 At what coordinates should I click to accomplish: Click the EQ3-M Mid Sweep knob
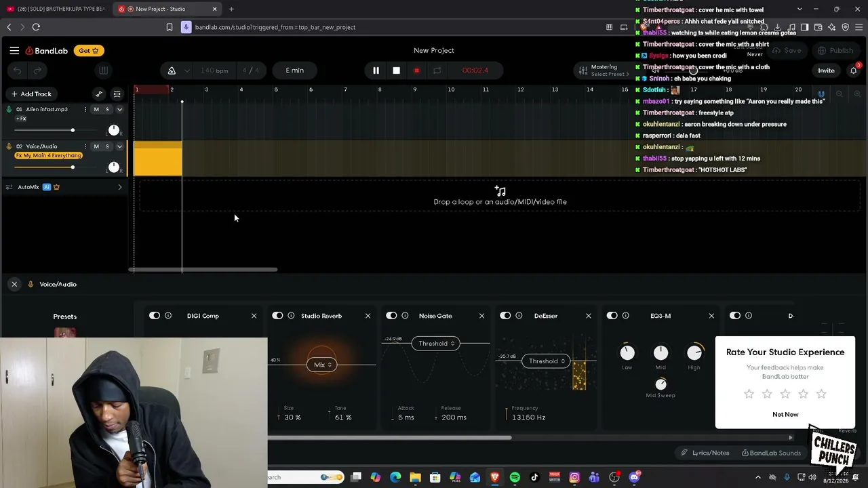tap(660, 384)
